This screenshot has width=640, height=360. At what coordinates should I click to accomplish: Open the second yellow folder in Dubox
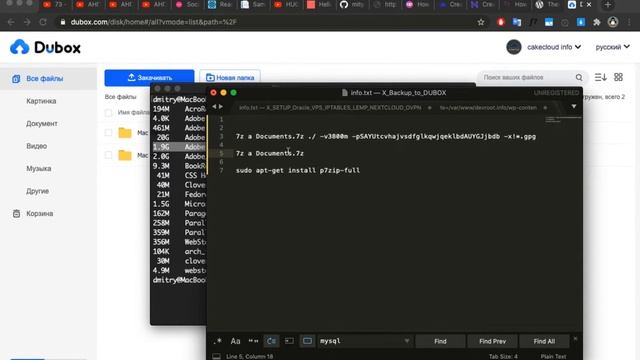coord(125,155)
